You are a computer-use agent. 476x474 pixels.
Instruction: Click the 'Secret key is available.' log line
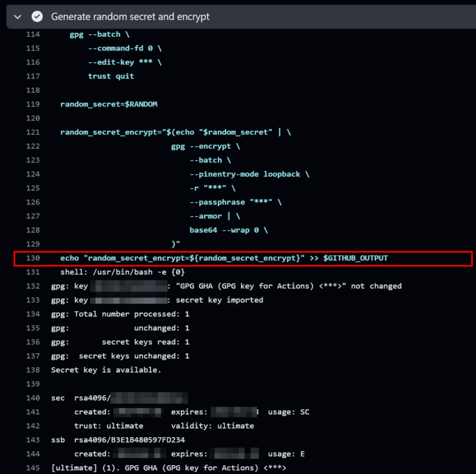[106, 370]
